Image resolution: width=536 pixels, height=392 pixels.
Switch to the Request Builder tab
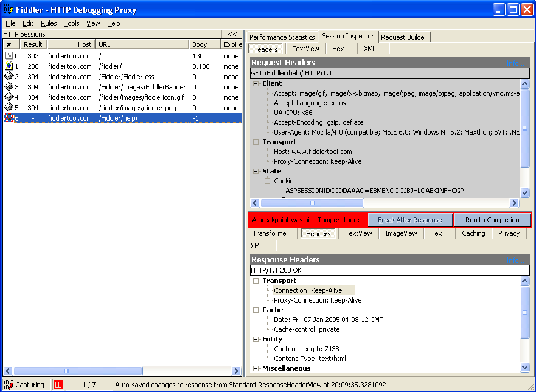pos(404,37)
